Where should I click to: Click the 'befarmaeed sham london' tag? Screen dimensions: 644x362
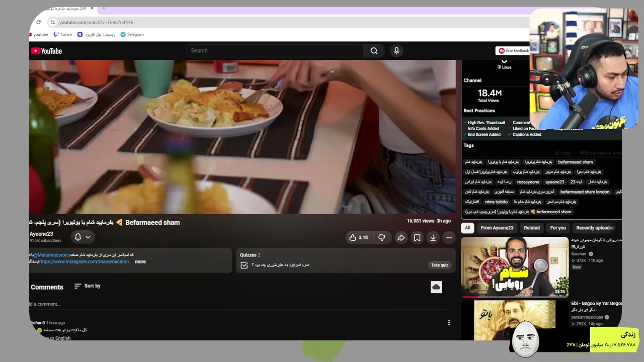(585, 192)
